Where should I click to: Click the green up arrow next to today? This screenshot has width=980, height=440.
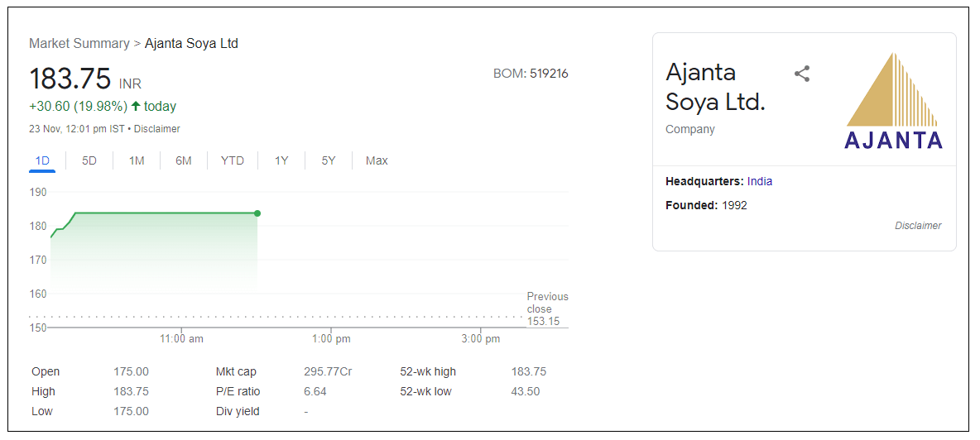[x=136, y=106]
